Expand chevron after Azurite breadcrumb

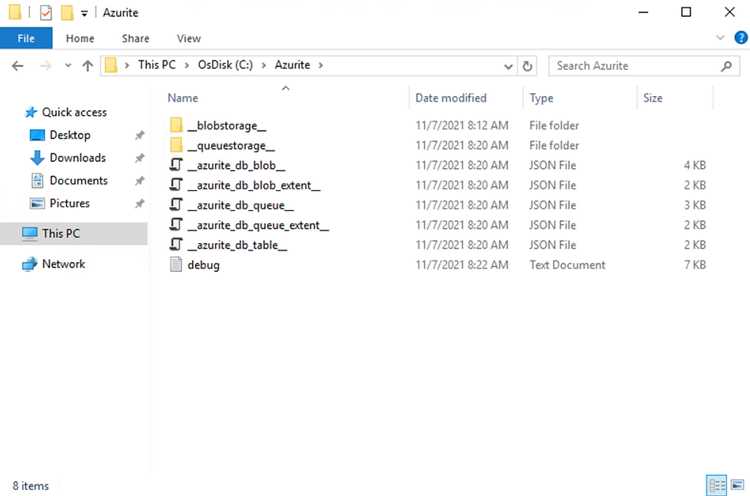pos(320,65)
